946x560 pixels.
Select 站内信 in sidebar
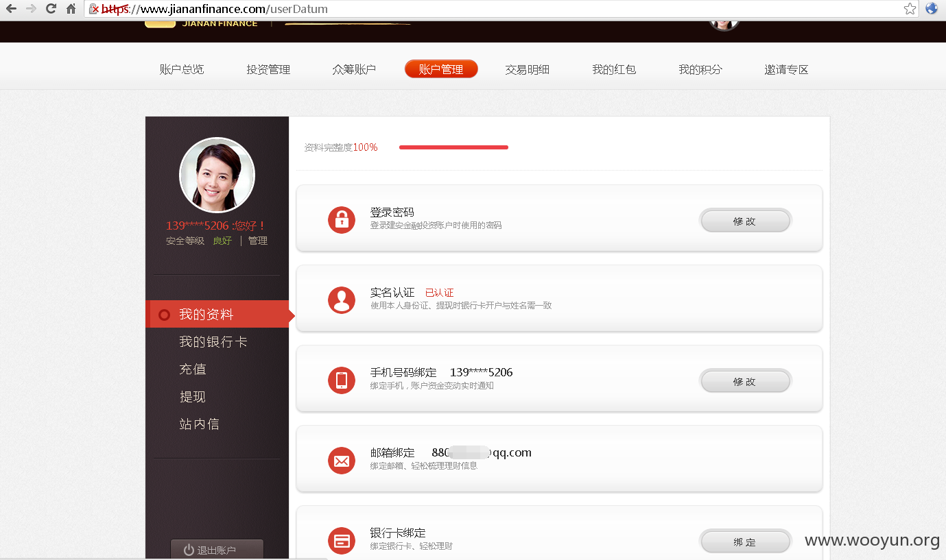[x=200, y=424]
